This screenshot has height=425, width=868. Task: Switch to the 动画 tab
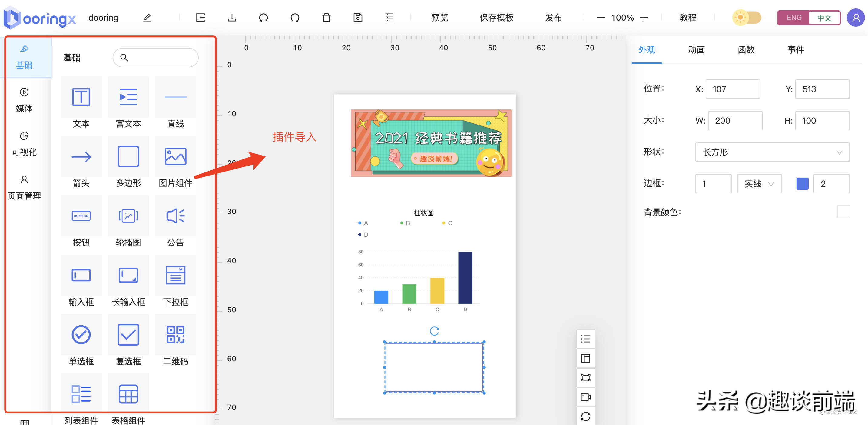[696, 50]
